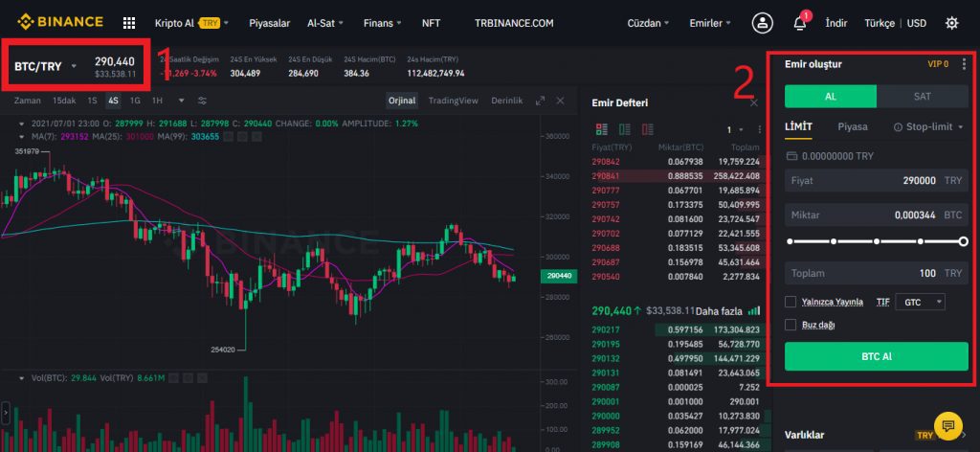Collapse the MA indicator row arrow
This screenshot has height=452, width=980.
click(23, 136)
